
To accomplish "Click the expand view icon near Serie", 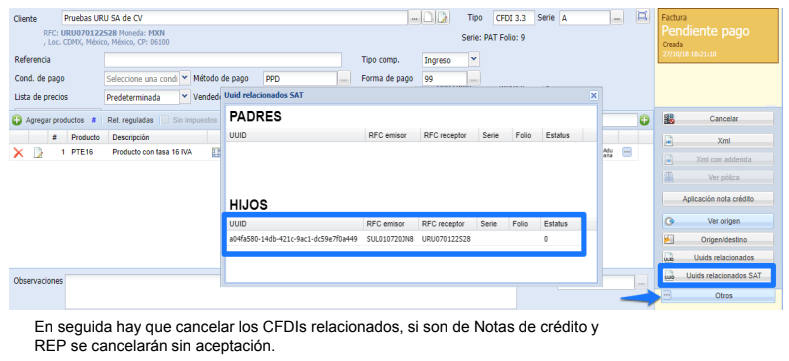I will click(x=642, y=16).
